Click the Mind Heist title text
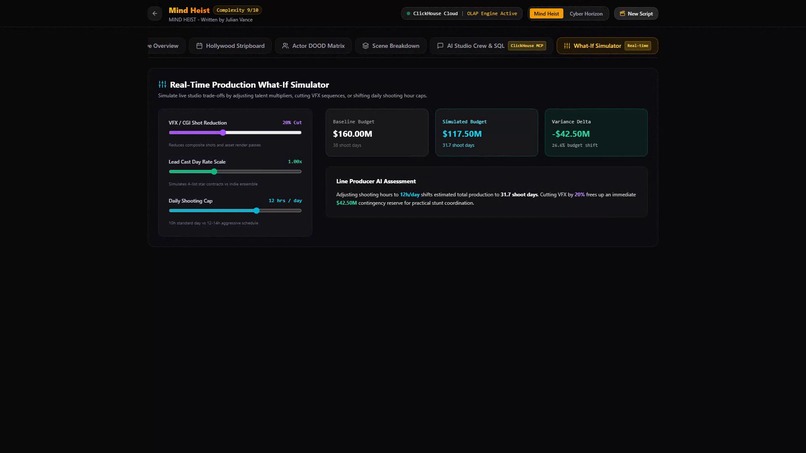The height and width of the screenshot is (453, 806). coord(189,10)
